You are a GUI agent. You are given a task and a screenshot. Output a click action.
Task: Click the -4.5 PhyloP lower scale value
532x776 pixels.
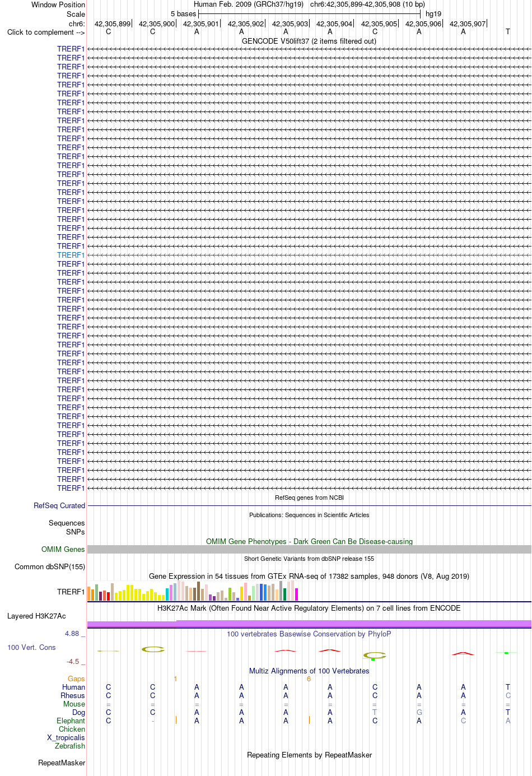coord(73,661)
